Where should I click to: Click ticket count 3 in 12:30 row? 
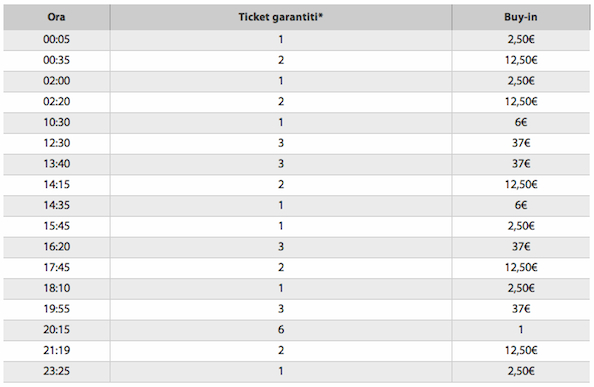(x=281, y=143)
